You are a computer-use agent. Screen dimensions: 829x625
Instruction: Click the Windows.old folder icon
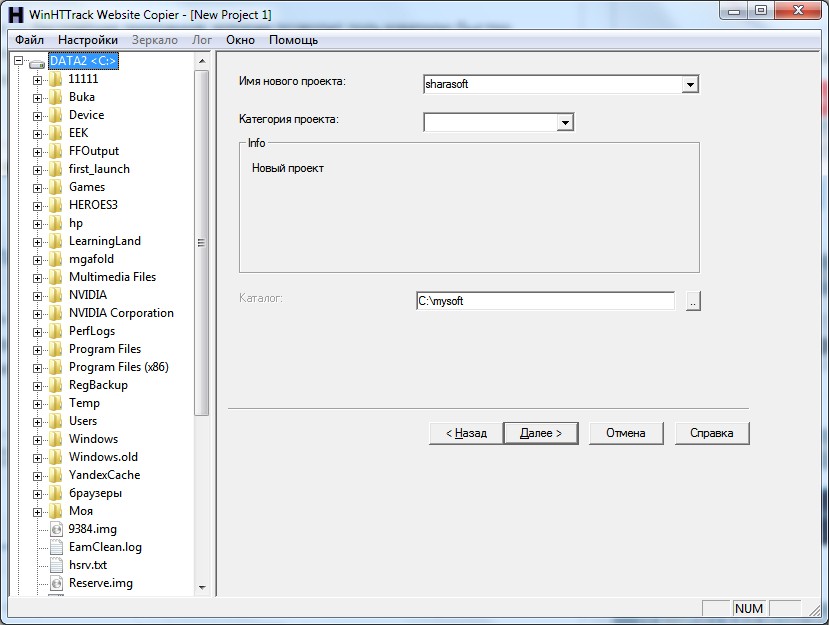coord(56,457)
